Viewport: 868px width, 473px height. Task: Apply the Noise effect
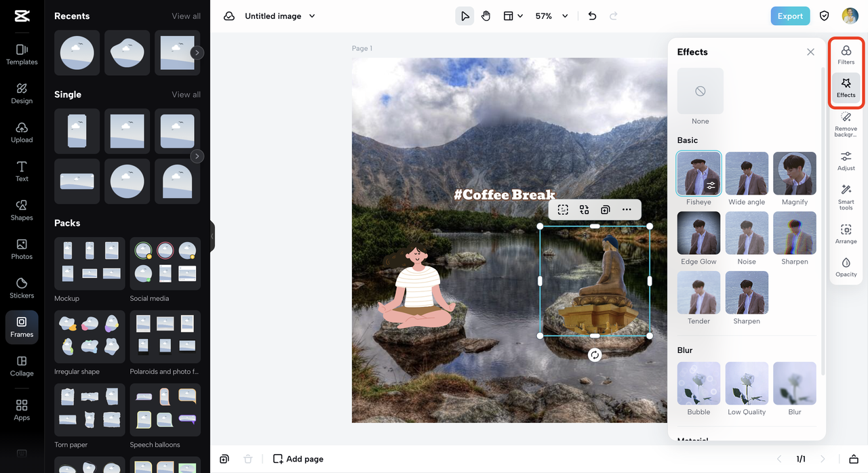point(747,233)
